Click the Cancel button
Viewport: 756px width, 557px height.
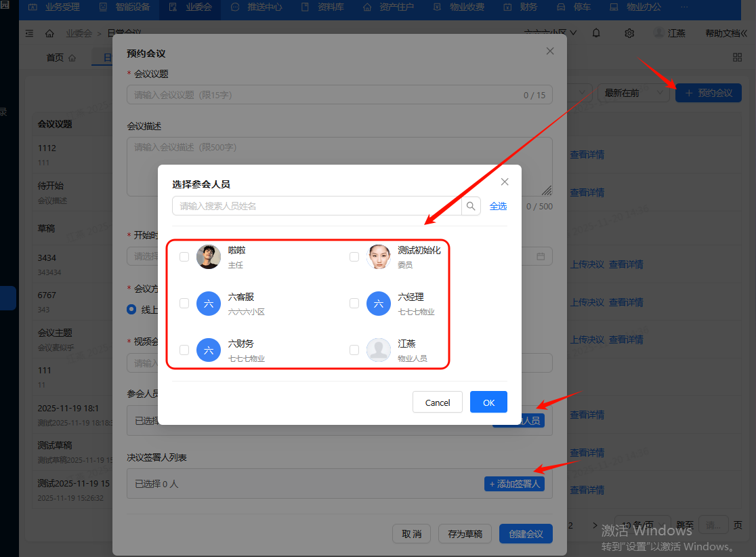pos(438,403)
